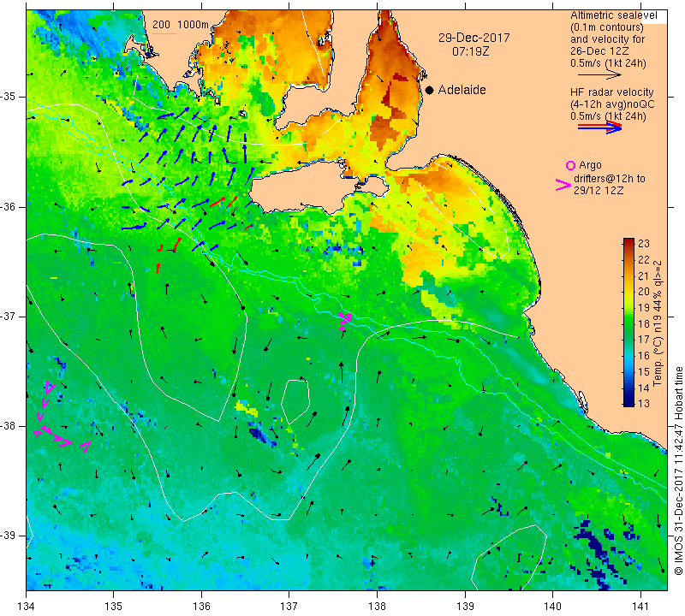
Task: Click the dark blue bottom of temperature colorbar
Action: [x=628, y=402]
